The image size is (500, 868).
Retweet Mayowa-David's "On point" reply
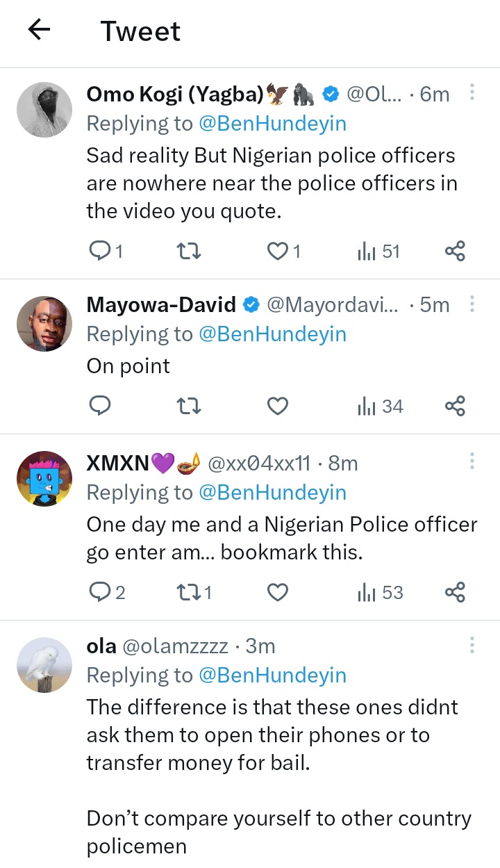pos(189,406)
